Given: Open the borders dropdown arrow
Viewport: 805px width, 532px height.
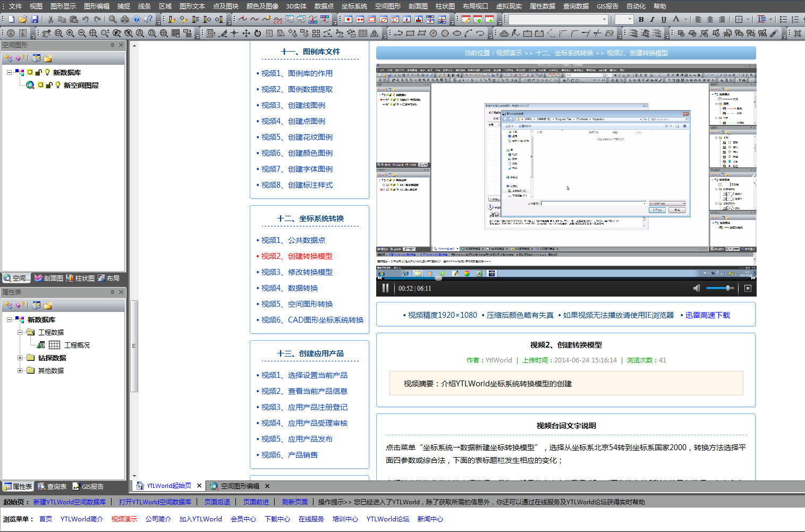Looking at the screenshot, I should coord(748,19).
